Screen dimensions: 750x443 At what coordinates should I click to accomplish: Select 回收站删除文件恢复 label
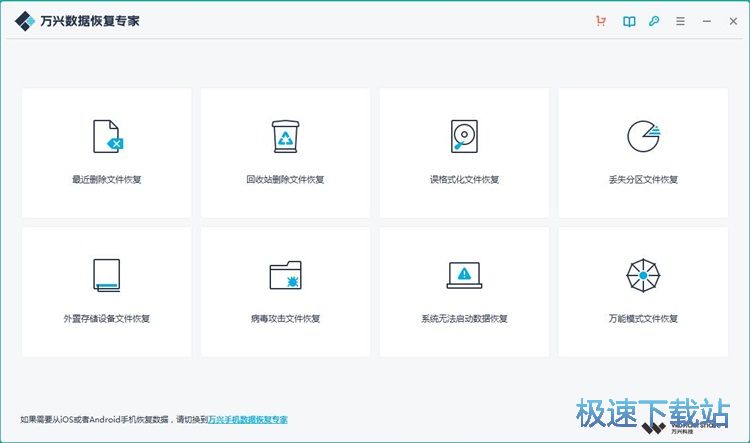click(286, 179)
